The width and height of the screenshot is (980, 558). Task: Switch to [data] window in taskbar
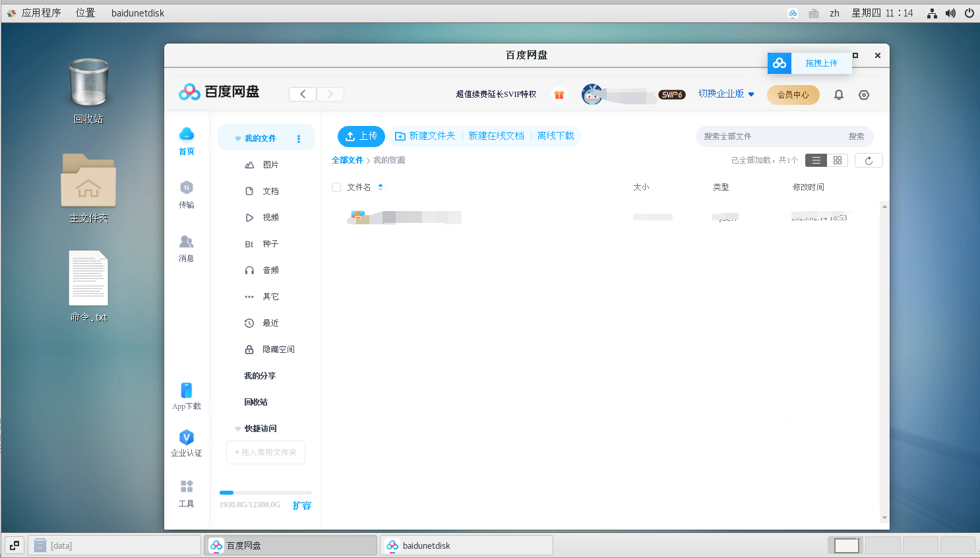[114, 545]
